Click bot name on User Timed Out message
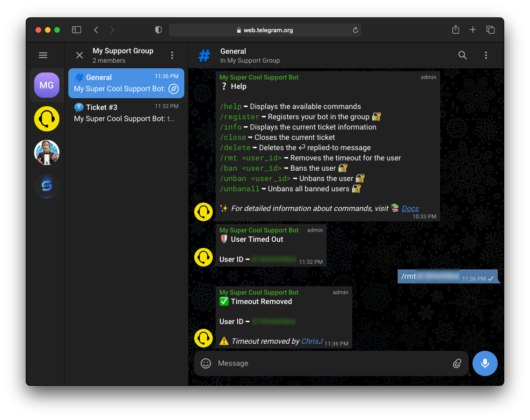 (259, 230)
